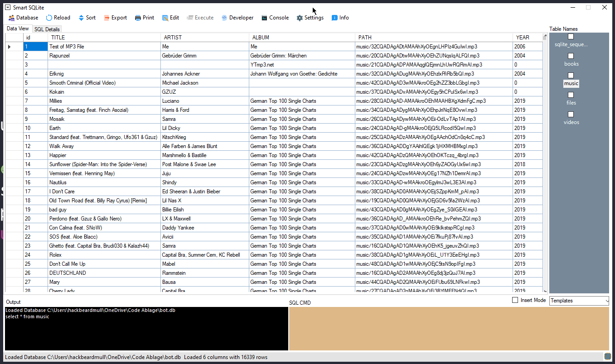Click in the black Output console panel
This screenshot has width=615, height=364.
click(146, 329)
